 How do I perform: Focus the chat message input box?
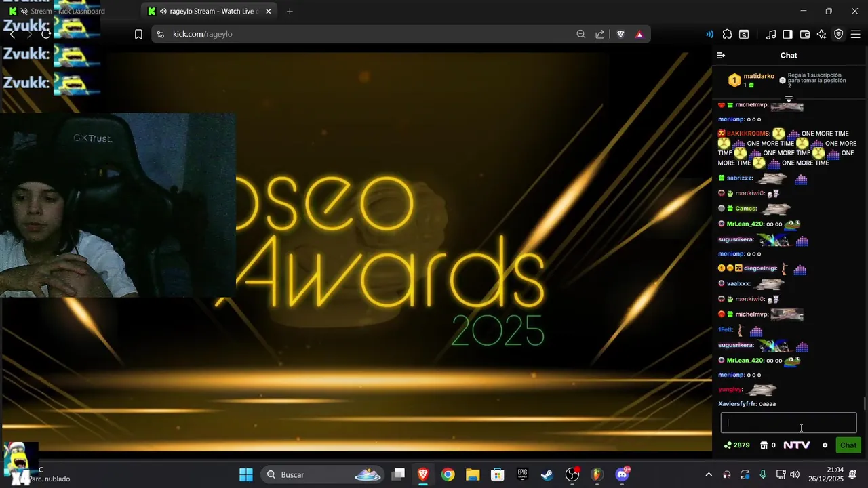click(x=789, y=423)
